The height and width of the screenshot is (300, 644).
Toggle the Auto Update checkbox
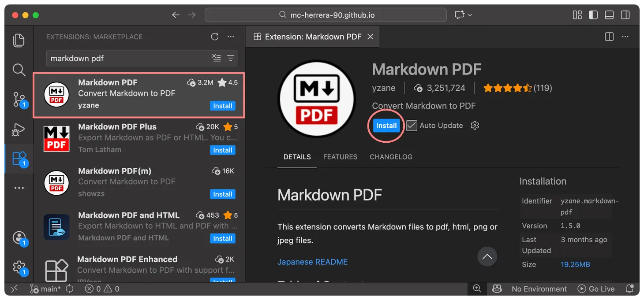(x=412, y=126)
